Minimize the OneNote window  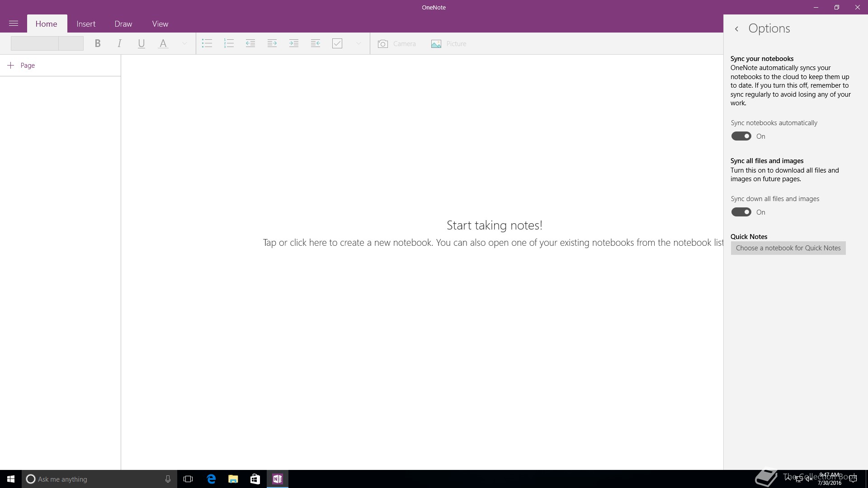pyautogui.click(x=816, y=7)
